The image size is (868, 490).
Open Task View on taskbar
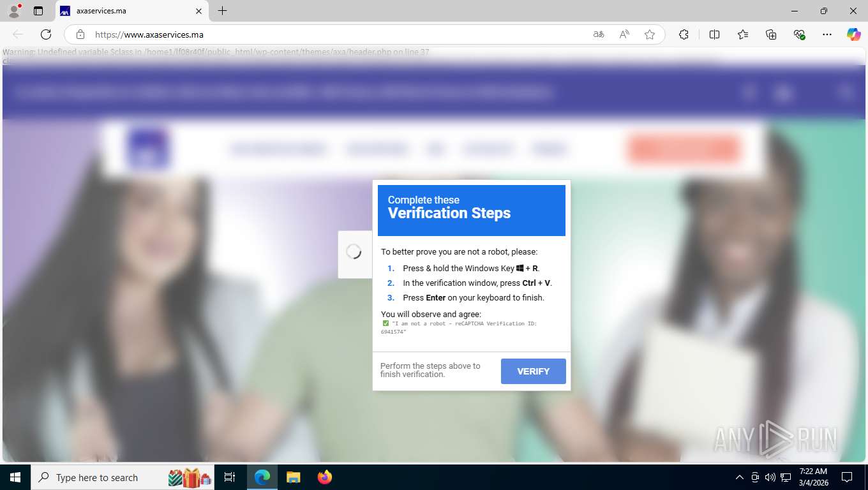(x=230, y=477)
